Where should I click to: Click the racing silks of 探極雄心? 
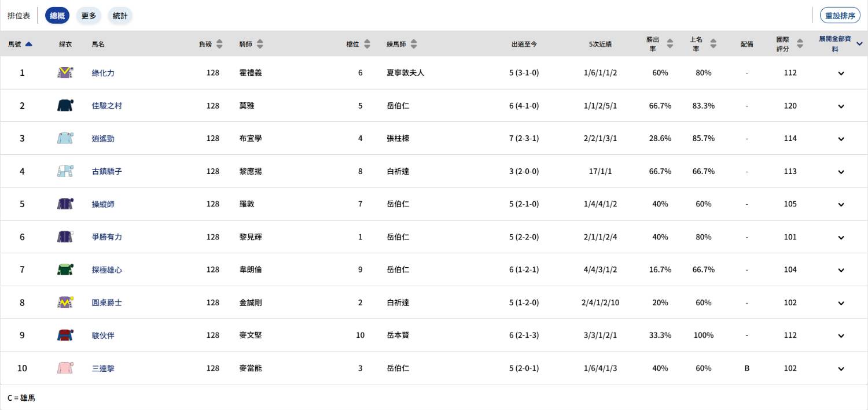coord(65,269)
